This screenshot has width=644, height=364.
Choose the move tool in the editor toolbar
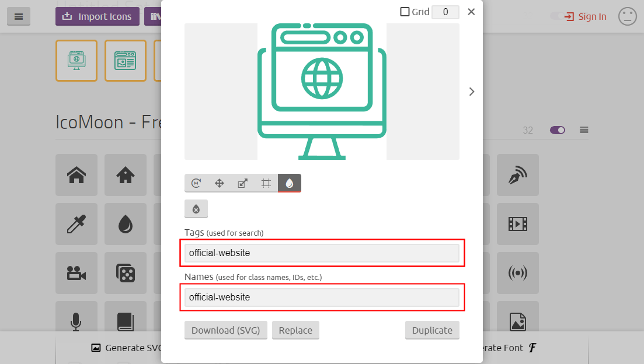tap(220, 183)
